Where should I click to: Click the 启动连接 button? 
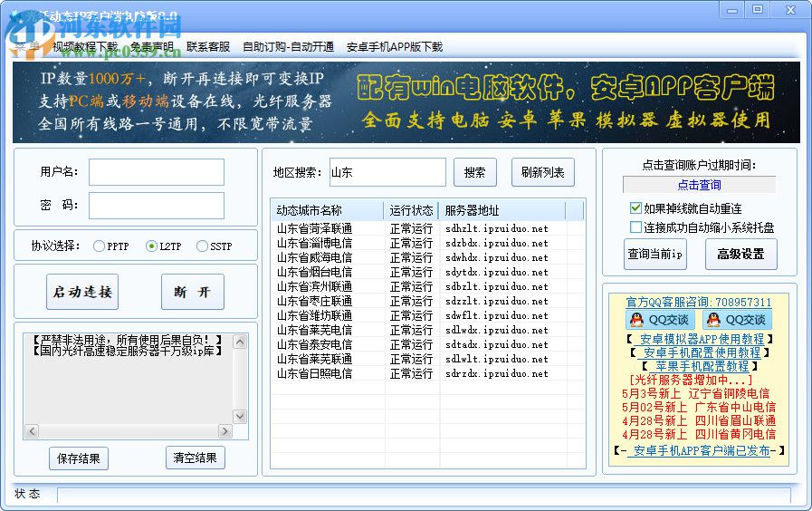click(x=82, y=292)
